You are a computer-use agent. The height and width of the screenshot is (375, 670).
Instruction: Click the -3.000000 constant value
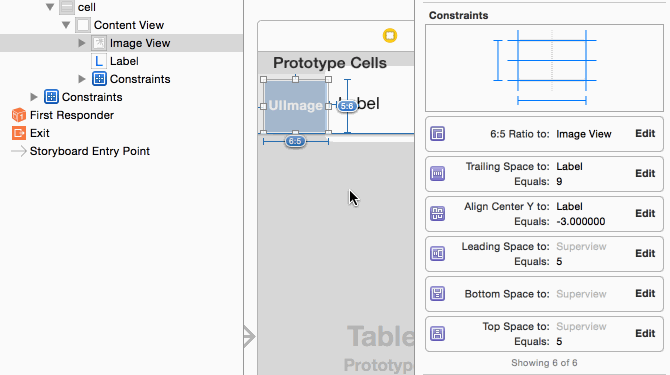point(581,221)
